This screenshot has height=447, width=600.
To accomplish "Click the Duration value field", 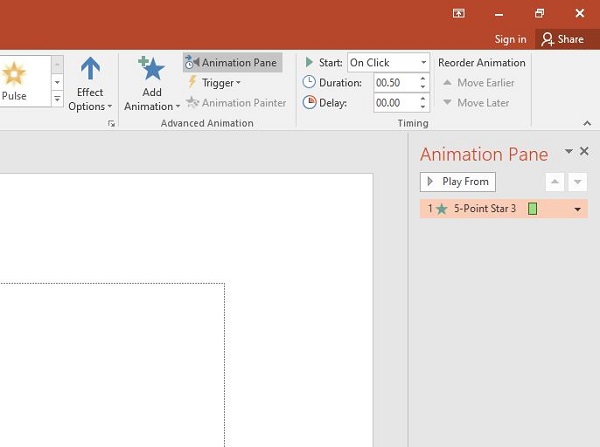I will click(391, 83).
